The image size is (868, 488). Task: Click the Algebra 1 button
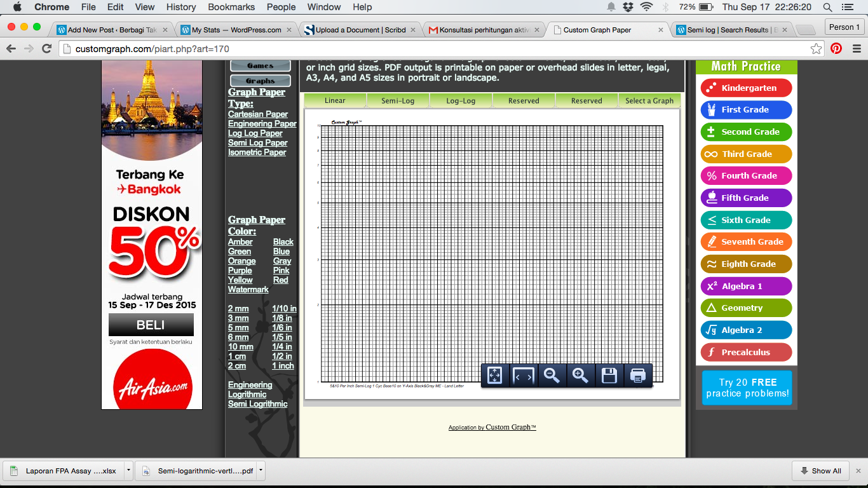pos(746,286)
